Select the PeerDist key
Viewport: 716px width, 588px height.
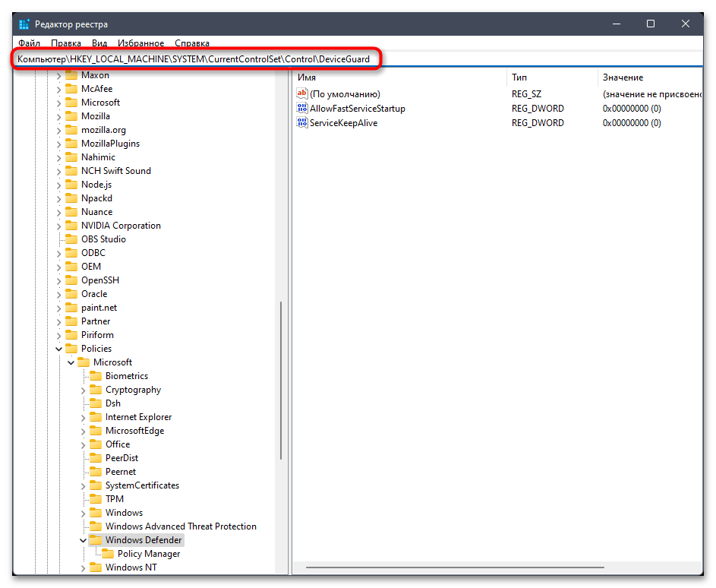tap(121, 458)
